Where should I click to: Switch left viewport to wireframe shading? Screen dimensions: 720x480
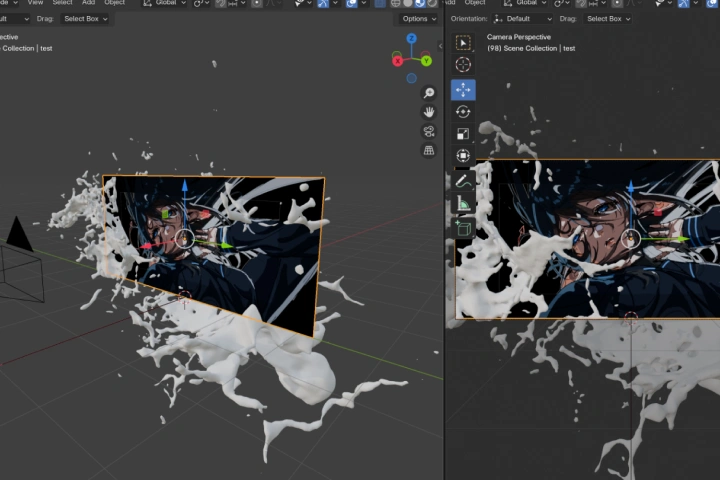[x=395, y=4]
